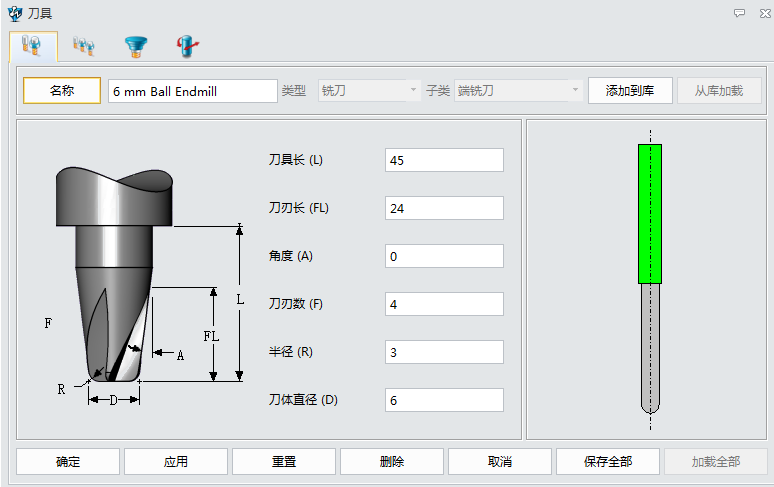774x487 pixels.
Task: Open the tab with red arrow icon
Action: pos(186,46)
